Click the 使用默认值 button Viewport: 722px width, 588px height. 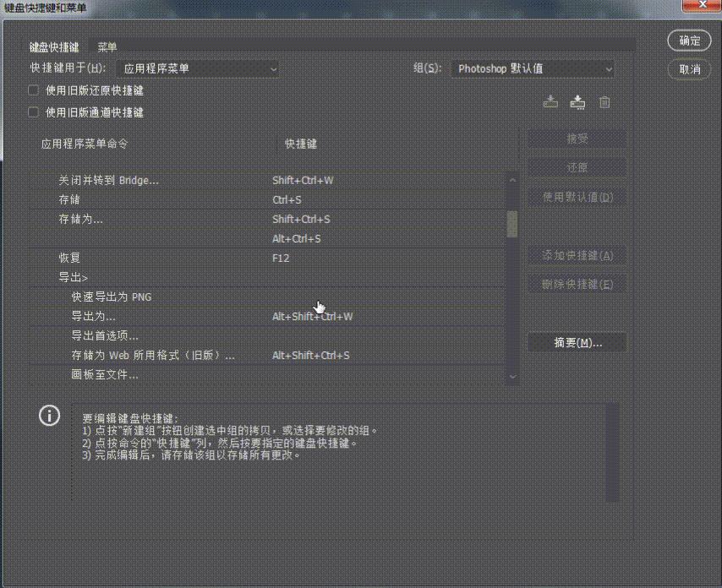pos(577,197)
